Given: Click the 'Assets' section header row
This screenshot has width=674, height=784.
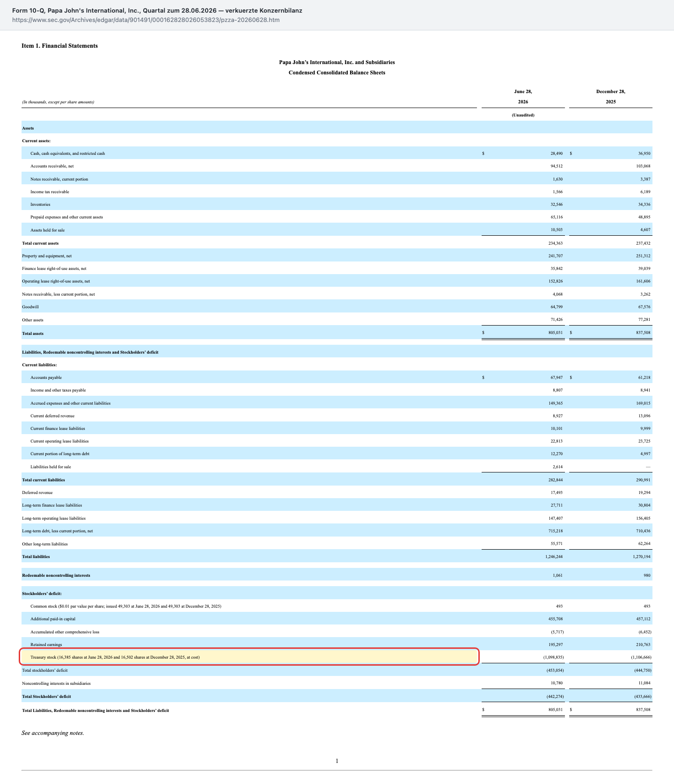Looking at the screenshot, I should (337, 128).
